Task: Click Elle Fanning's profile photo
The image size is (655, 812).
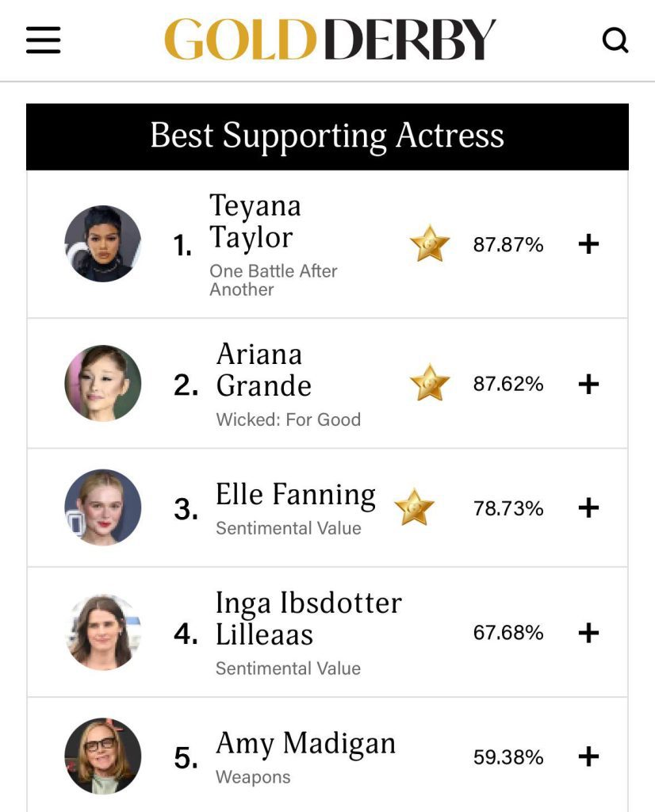Action: click(102, 507)
